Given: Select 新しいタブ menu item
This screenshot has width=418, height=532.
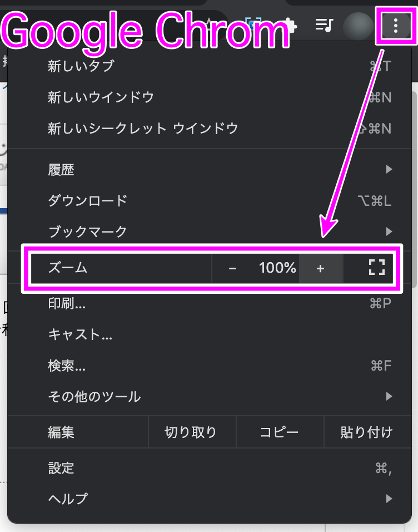Looking at the screenshot, I should pos(210,66).
